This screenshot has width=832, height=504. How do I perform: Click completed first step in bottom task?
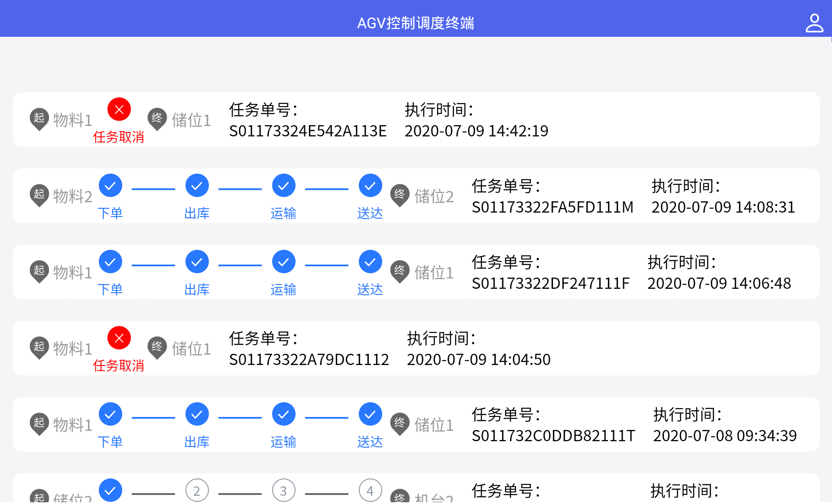tap(110, 491)
